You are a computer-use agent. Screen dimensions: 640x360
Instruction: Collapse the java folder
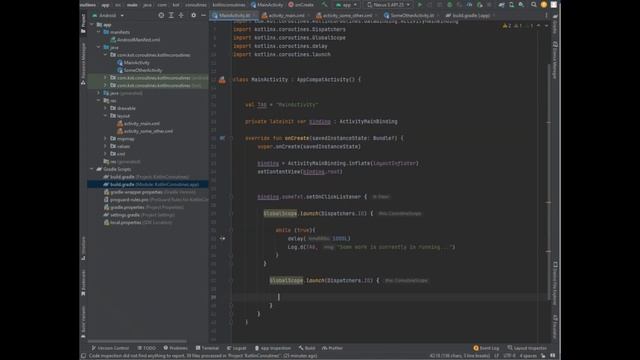(x=99, y=47)
